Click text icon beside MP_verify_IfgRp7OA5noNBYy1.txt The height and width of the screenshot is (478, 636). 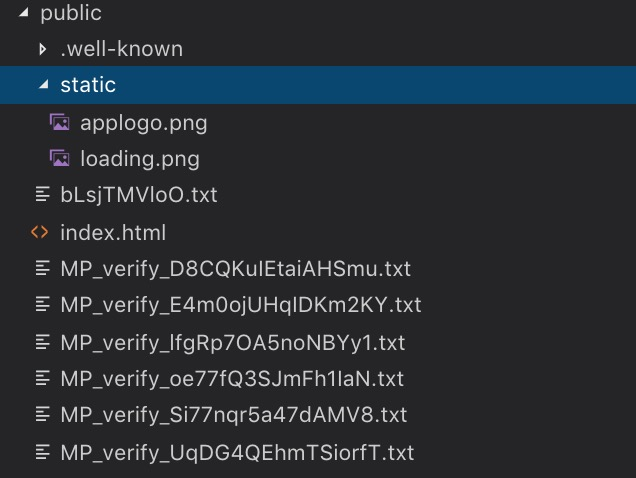click(x=43, y=342)
